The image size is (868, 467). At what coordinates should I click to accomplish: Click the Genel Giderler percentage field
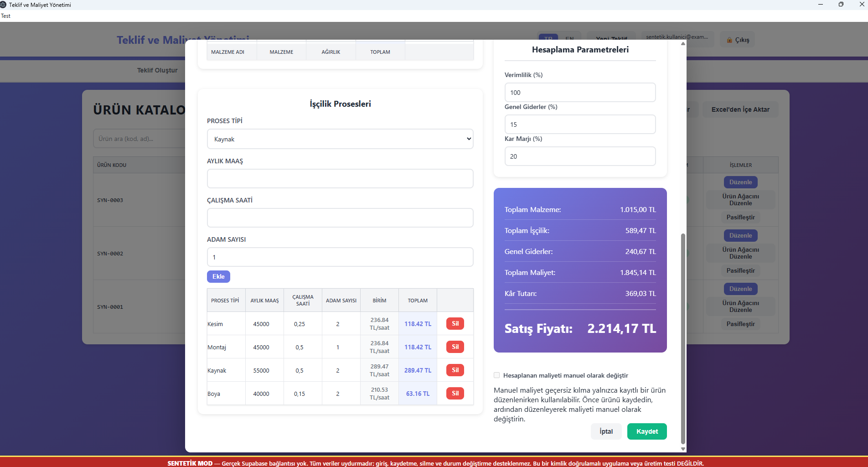(x=580, y=125)
